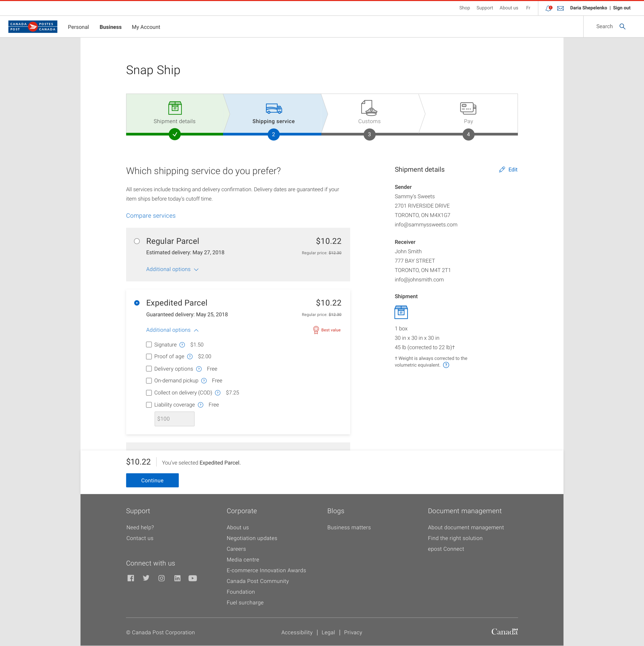Open the YouTube social icon
Image resolution: width=644 pixels, height=646 pixels.
193,578
